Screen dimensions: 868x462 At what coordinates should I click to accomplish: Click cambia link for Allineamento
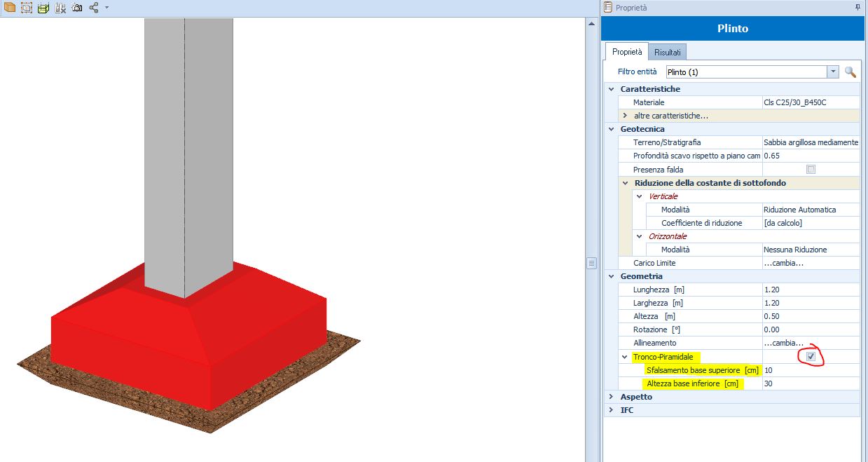783,343
